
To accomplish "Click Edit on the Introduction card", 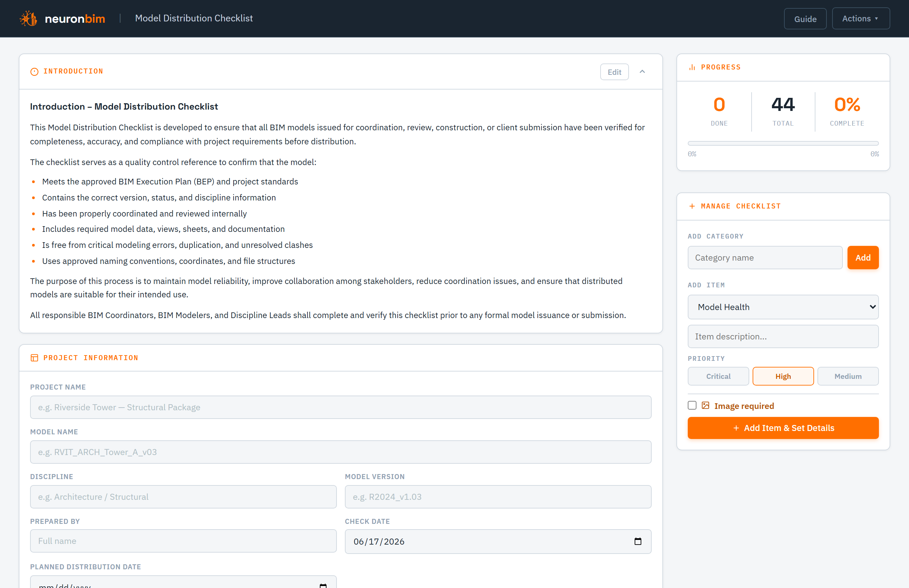I will pyautogui.click(x=614, y=72).
